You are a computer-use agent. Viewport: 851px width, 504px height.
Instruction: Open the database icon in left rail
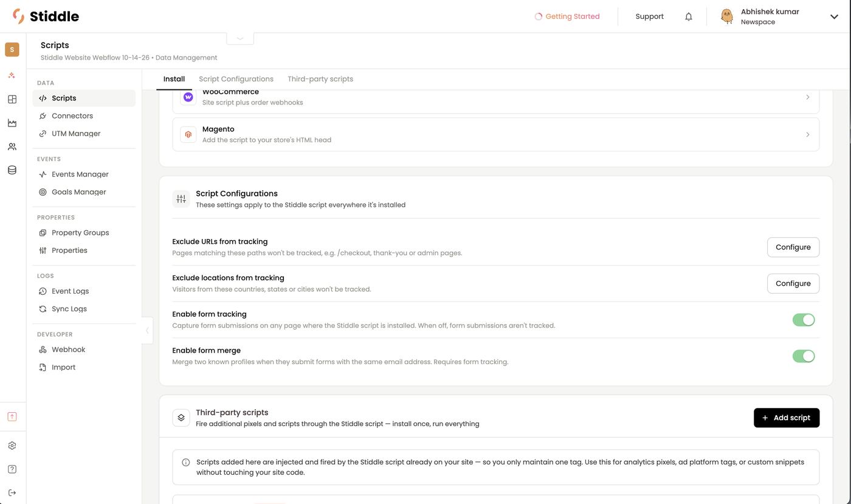(12, 170)
